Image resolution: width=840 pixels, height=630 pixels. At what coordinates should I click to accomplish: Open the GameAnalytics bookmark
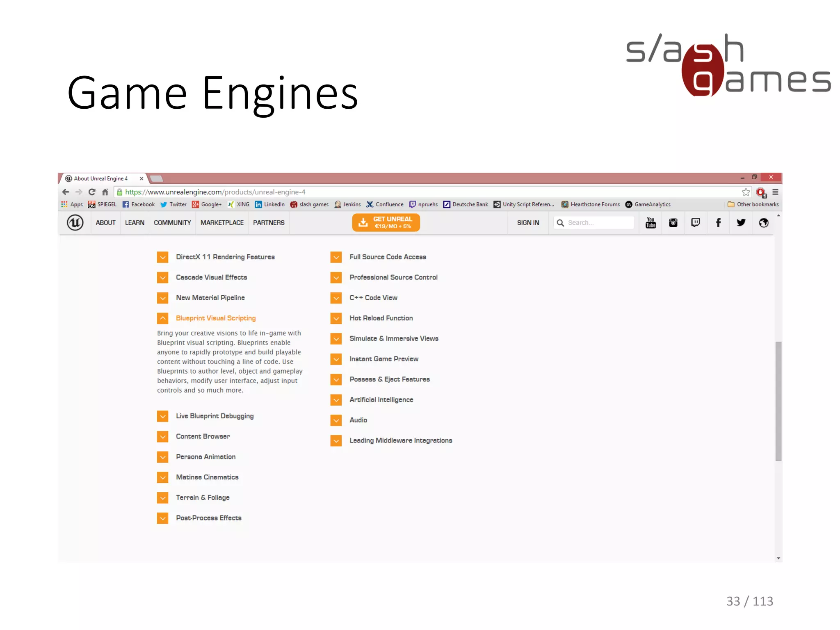[648, 204]
